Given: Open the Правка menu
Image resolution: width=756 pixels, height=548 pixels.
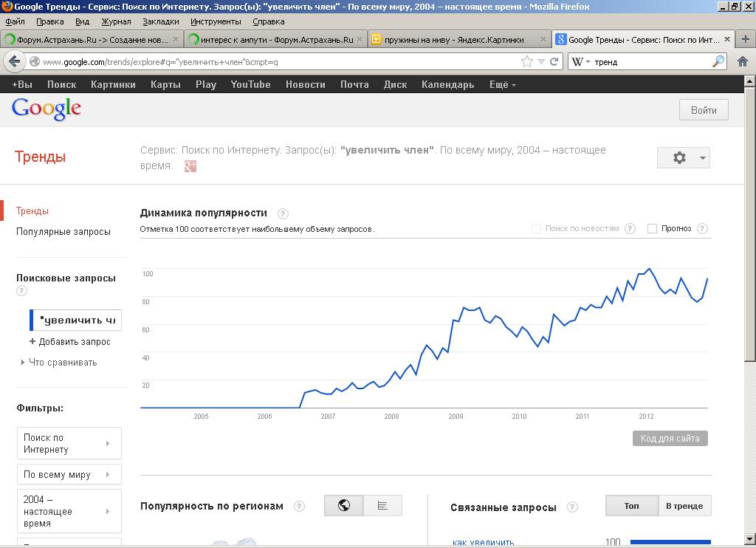Looking at the screenshot, I should 49,21.
